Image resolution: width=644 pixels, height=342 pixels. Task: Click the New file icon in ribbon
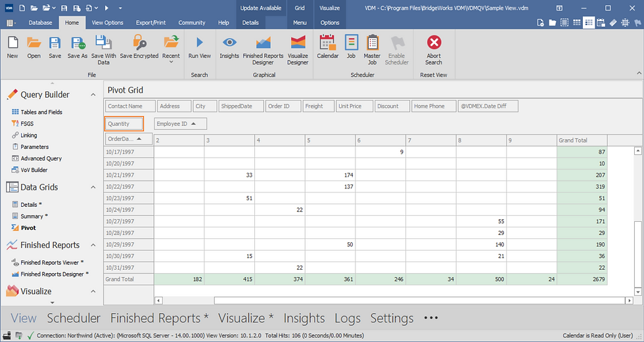12,47
